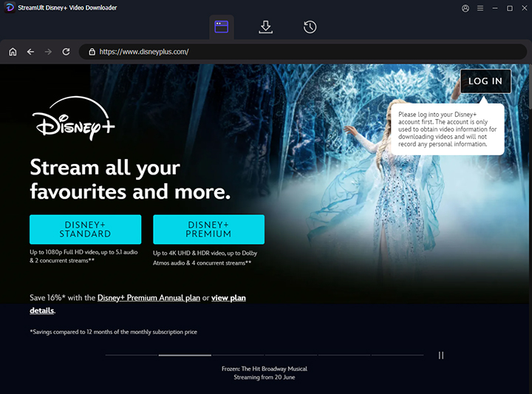Screen dimensions: 532x394
Task: Select the Disney+ Premium plan button
Action: (x=208, y=229)
